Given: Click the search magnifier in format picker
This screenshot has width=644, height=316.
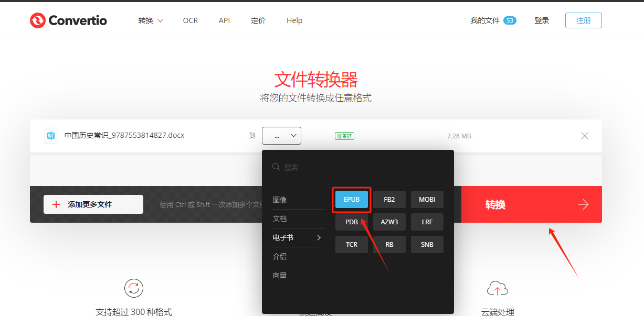Looking at the screenshot, I should point(276,167).
